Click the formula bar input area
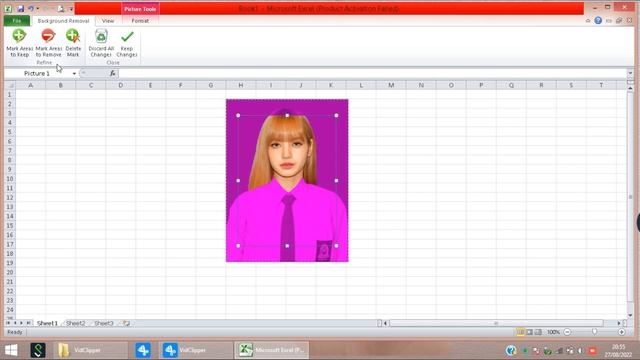Image resolution: width=640 pixels, height=360 pixels. (x=372, y=73)
